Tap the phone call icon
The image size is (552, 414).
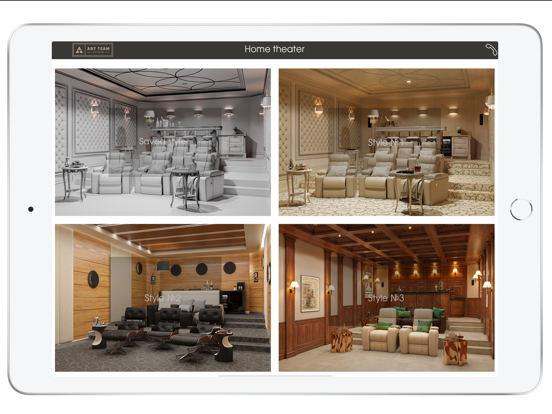(x=491, y=50)
